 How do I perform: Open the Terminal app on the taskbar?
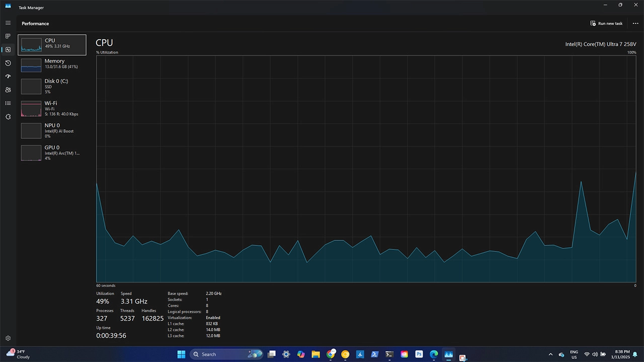click(x=389, y=354)
